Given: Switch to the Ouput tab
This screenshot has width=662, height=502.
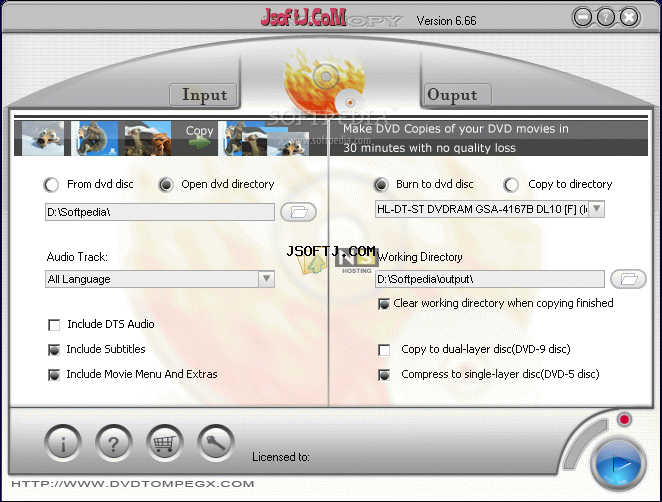Looking at the screenshot, I should (x=458, y=95).
